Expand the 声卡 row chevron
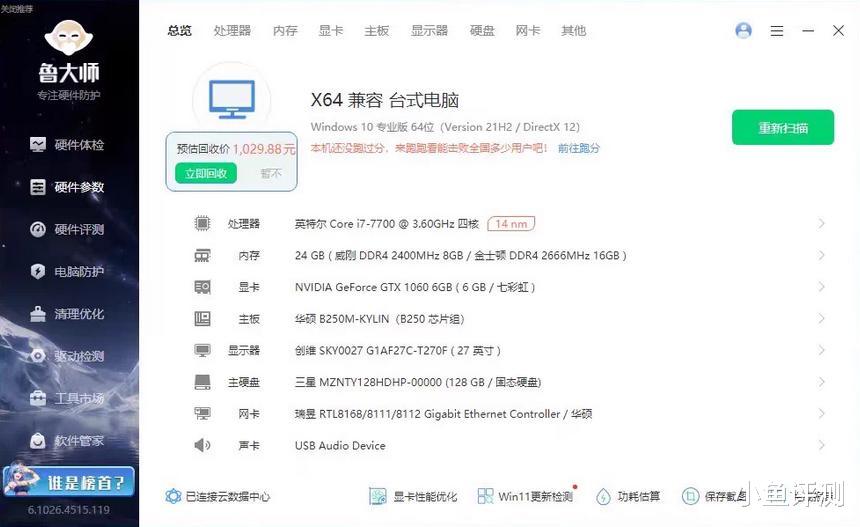This screenshot has height=527, width=860. pos(821,445)
